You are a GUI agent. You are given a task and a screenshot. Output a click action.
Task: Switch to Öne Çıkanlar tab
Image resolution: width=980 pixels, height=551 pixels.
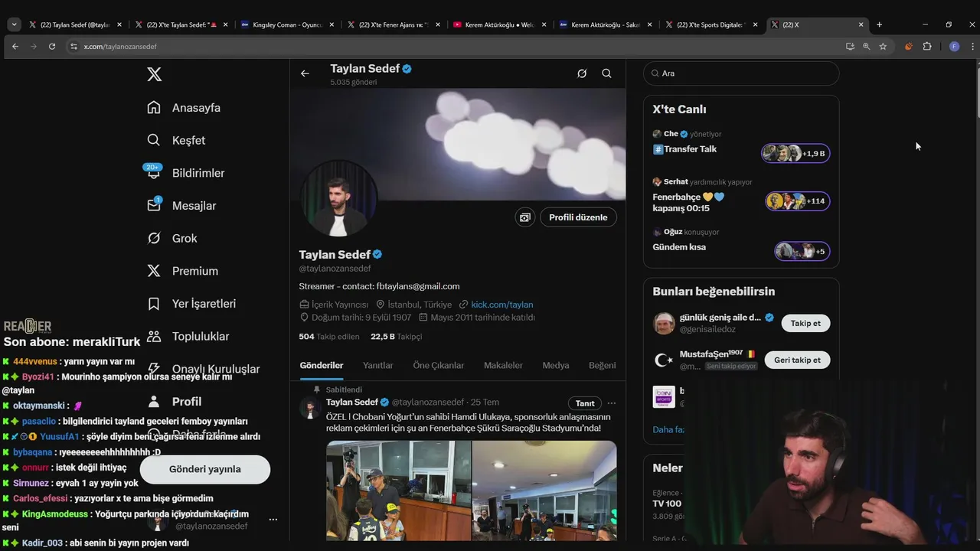439,365
